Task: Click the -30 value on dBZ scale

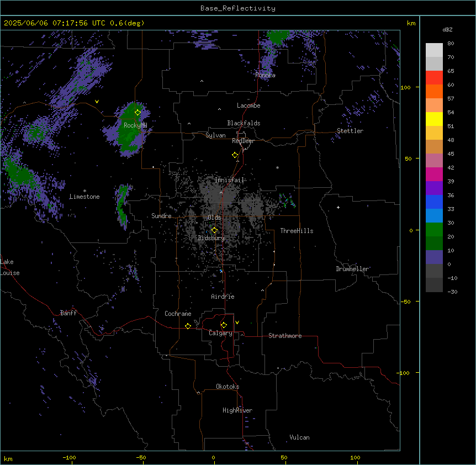Action: click(452, 292)
